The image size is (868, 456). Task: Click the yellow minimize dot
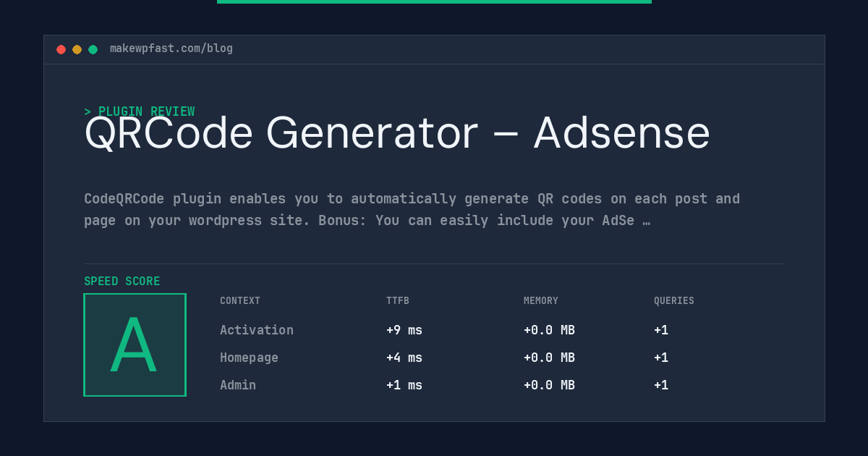pos(77,49)
